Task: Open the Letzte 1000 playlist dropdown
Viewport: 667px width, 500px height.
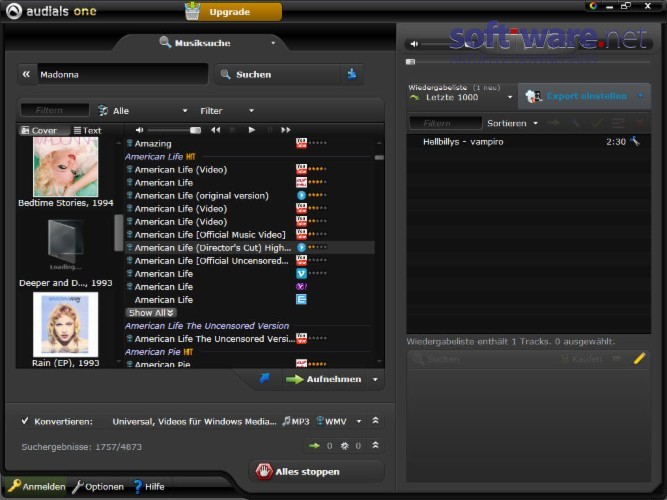Action: [x=462, y=97]
